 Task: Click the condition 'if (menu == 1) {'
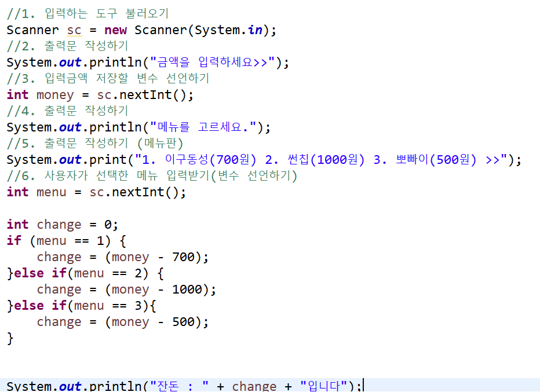(x=67, y=240)
